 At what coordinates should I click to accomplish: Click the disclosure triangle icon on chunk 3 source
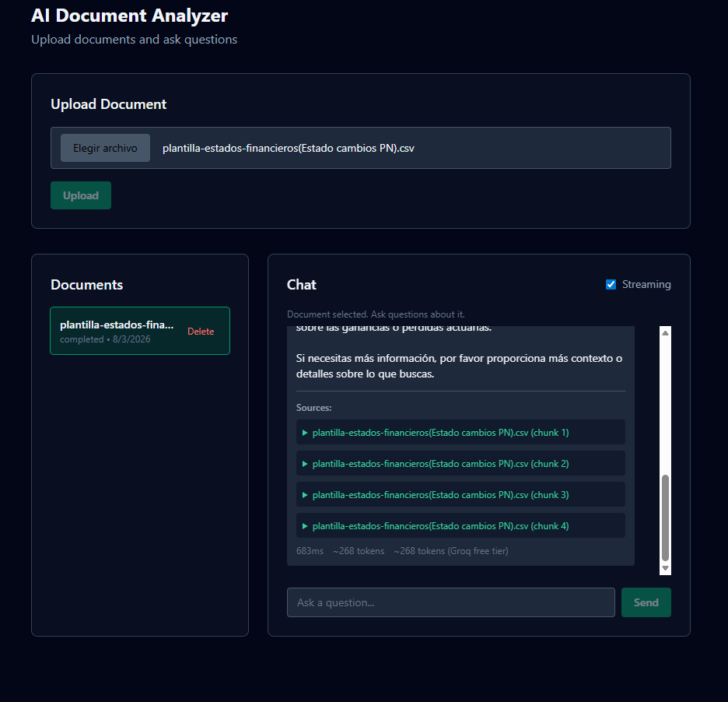306,494
